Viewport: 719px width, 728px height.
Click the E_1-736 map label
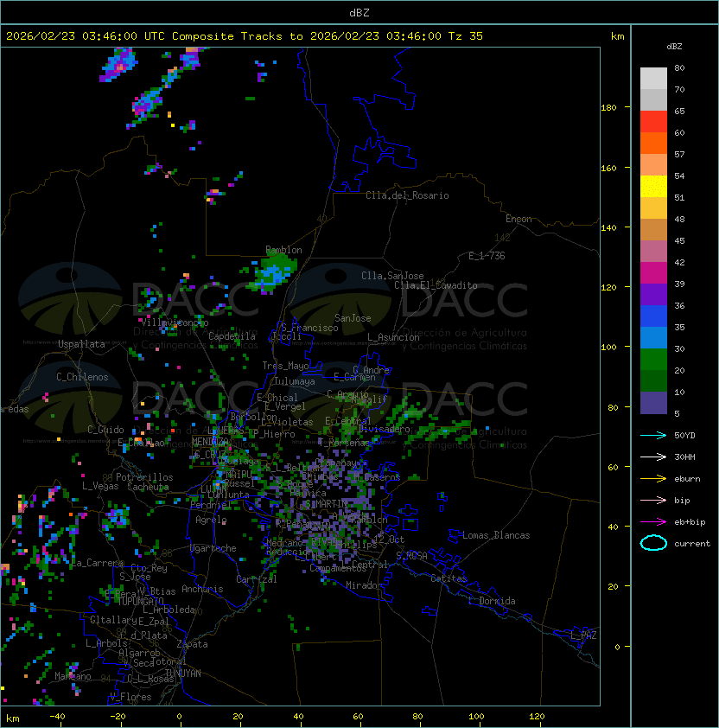487,256
